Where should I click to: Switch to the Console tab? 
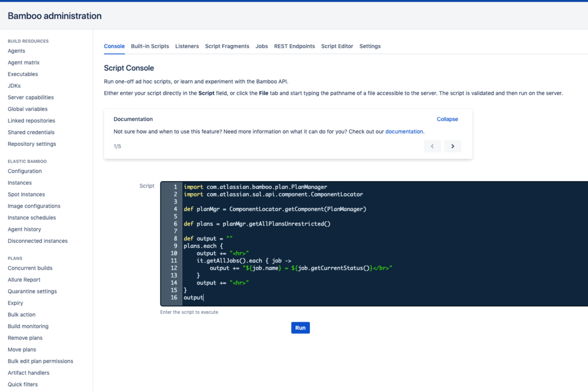(x=114, y=46)
